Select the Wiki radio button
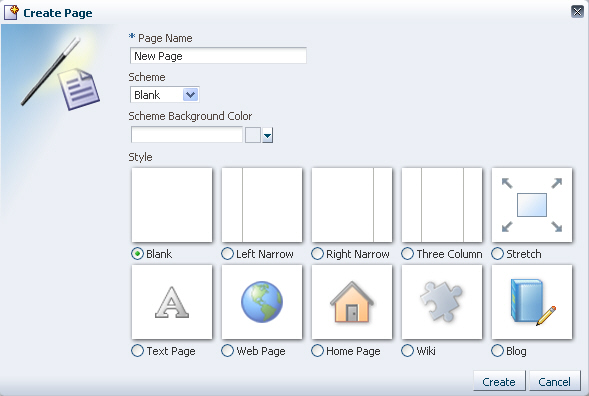The image size is (589, 396). pos(408,351)
